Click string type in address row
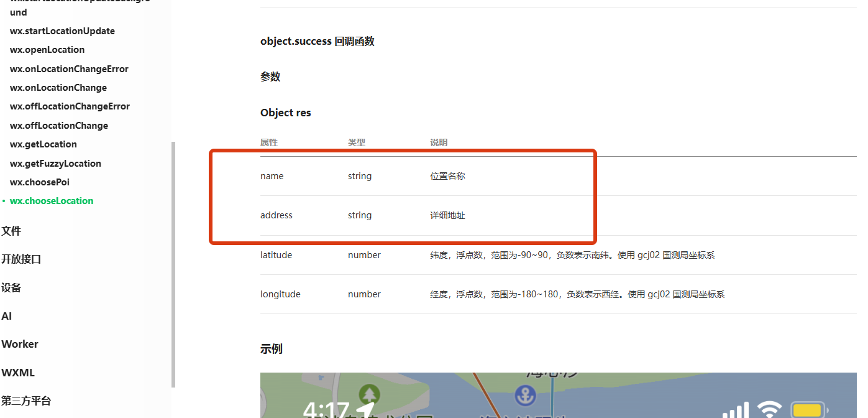Image resolution: width=868 pixels, height=418 pixels. click(360, 215)
